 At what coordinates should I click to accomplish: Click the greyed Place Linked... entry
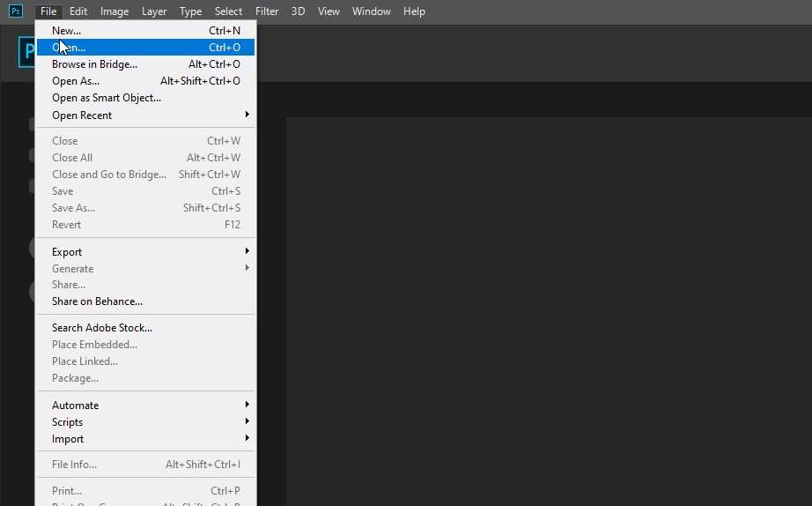pos(145,361)
